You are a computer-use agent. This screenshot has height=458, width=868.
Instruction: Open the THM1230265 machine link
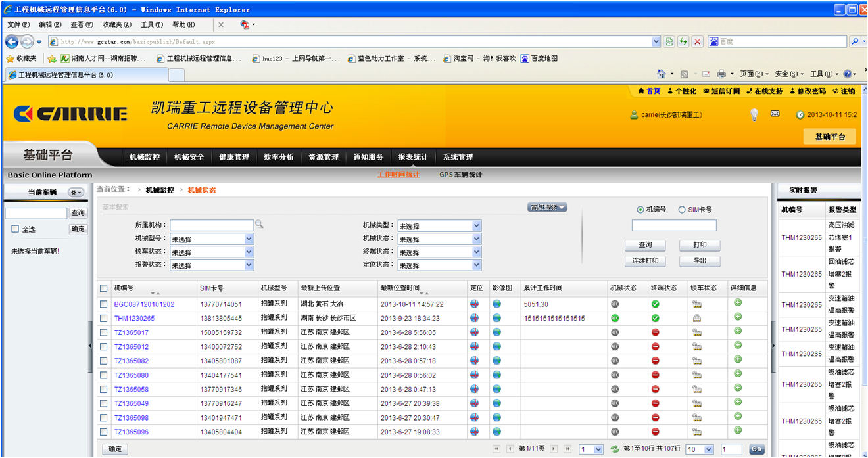134,319
